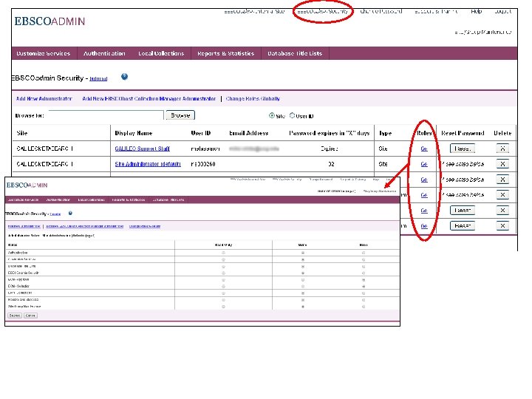Reset the password for GALILEO Support Staff
The height and width of the screenshot is (399, 532).
(x=462, y=149)
